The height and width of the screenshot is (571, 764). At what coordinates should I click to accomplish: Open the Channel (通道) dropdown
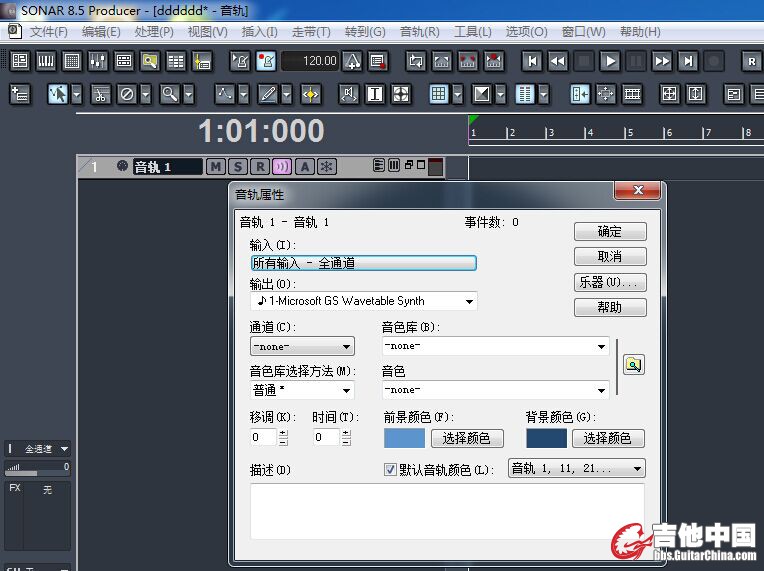346,347
